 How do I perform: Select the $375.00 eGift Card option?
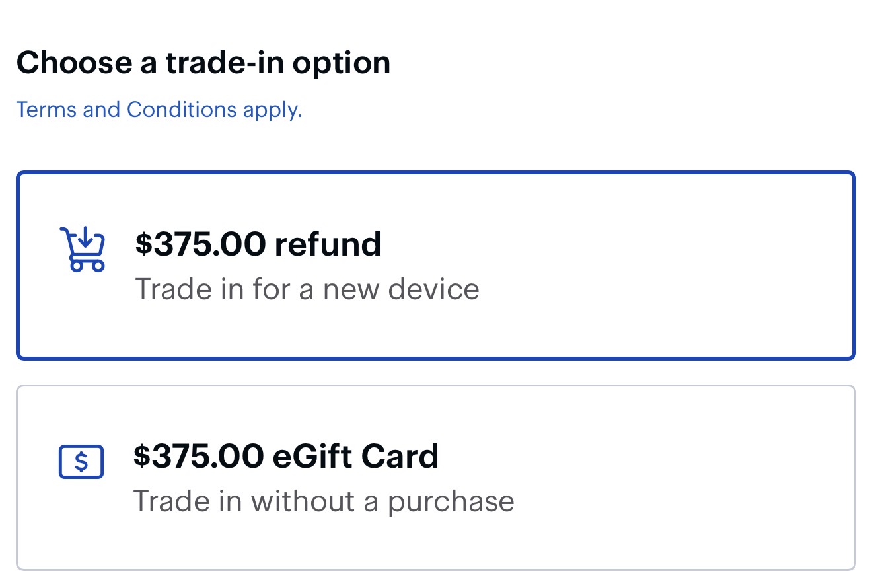(436, 477)
